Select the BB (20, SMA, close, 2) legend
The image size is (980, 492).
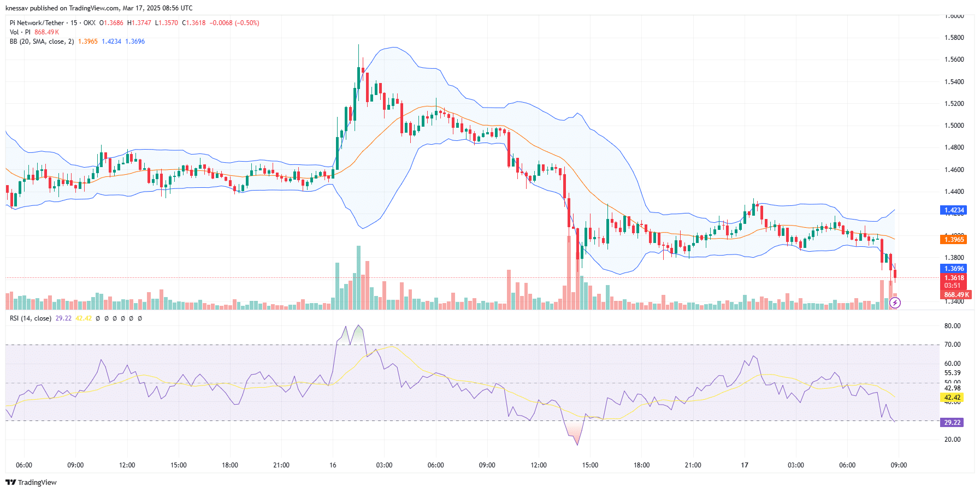pyautogui.click(x=42, y=42)
